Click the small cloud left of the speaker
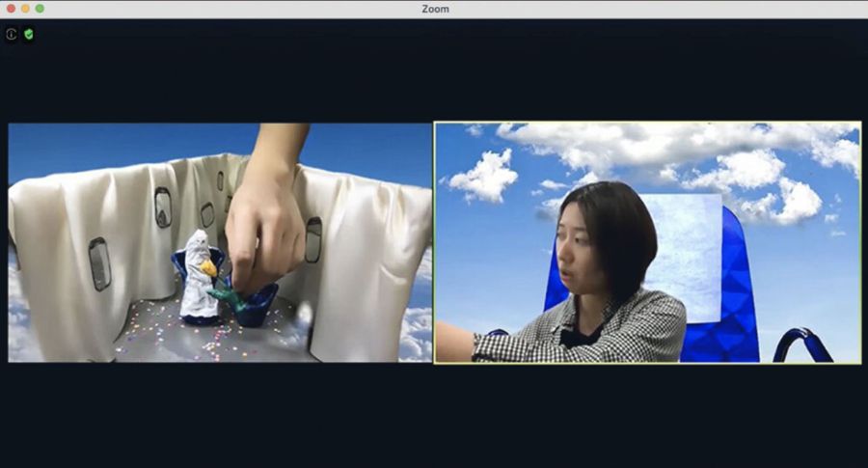Viewport: 868px width, 468px height. [484, 175]
